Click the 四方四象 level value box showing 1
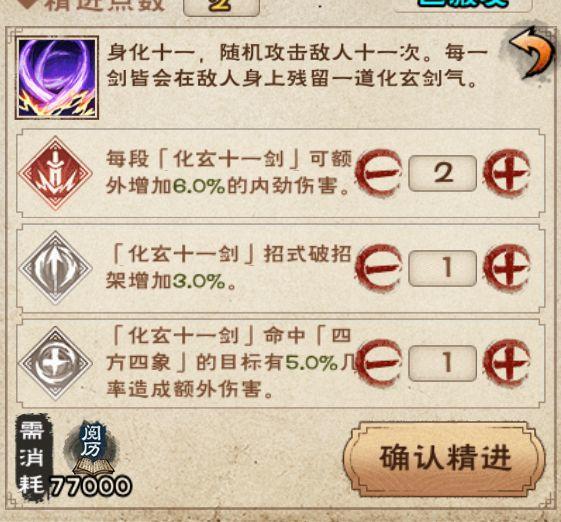 tap(443, 363)
